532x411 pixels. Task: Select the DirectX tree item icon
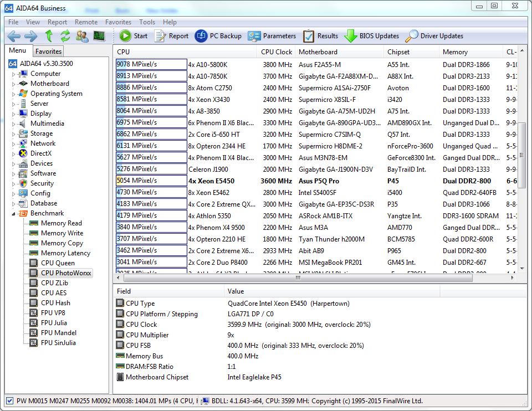point(23,153)
